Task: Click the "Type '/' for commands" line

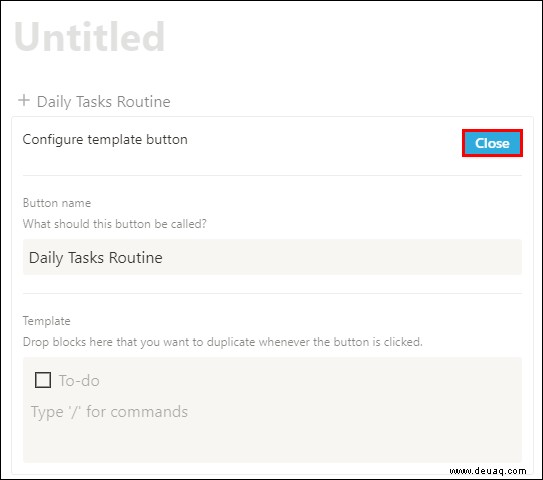Action: click(x=109, y=412)
